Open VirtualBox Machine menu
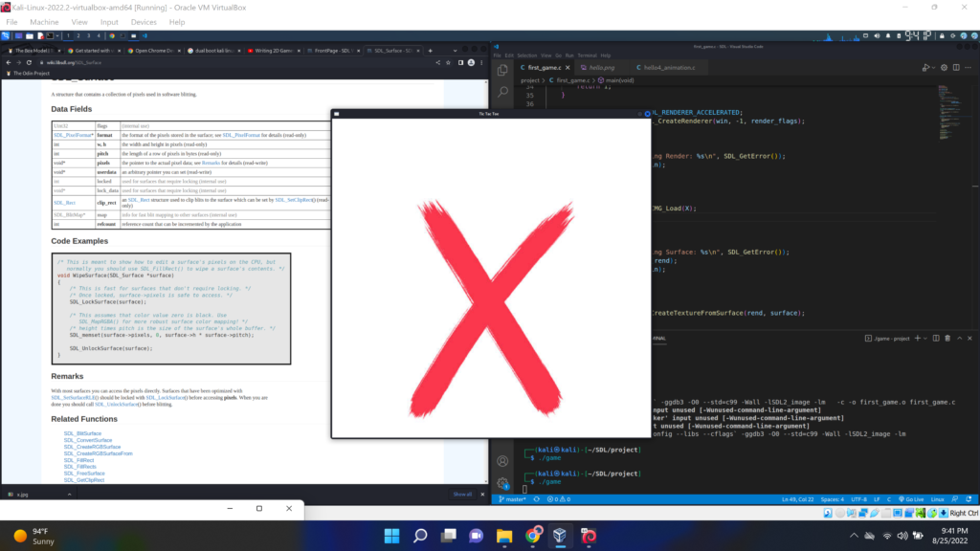980x551 pixels. pyautogui.click(x=44, y=22)
